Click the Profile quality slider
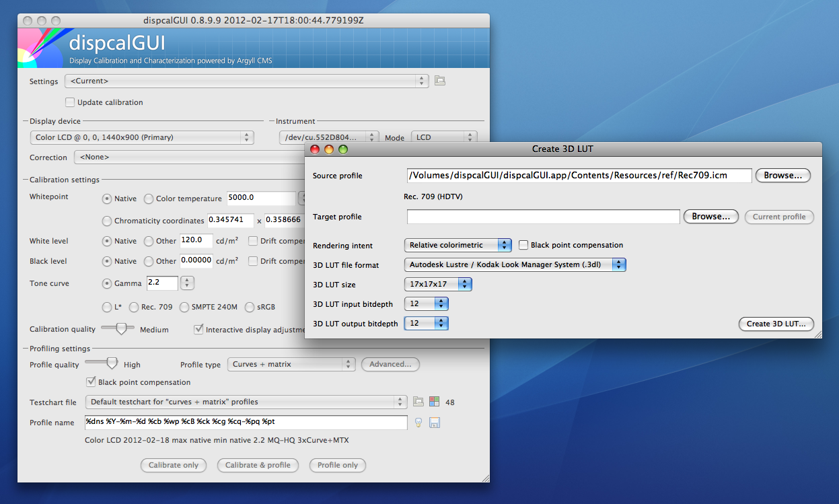The image size is (839, 504). click(102, 363)
